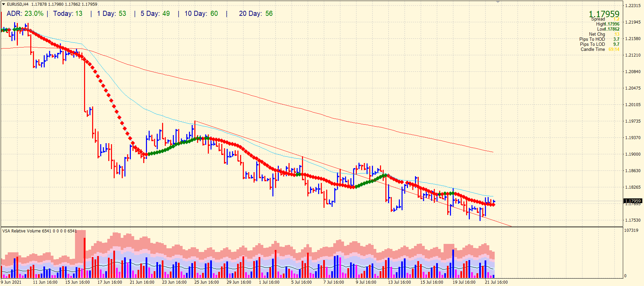Viewport: 644px width, 286px height.
Task: Click the 11 Jun 16:00 time label
Action: coord(45,282)
